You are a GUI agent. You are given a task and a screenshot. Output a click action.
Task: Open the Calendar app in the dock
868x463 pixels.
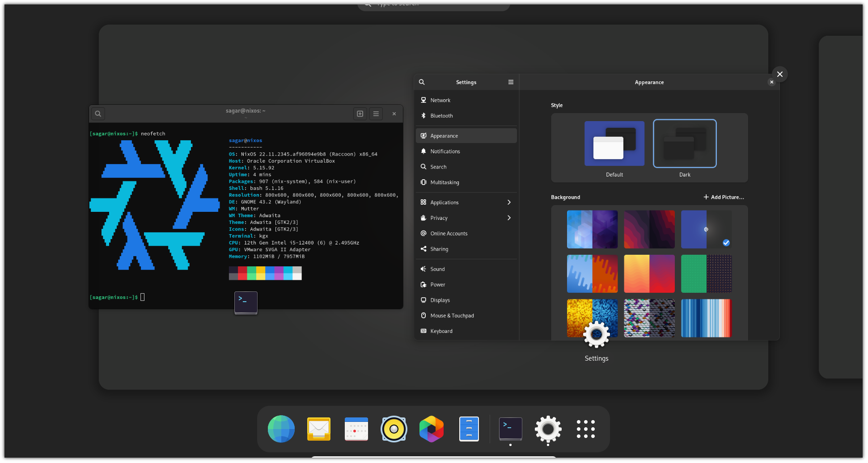tap(356, 429)
